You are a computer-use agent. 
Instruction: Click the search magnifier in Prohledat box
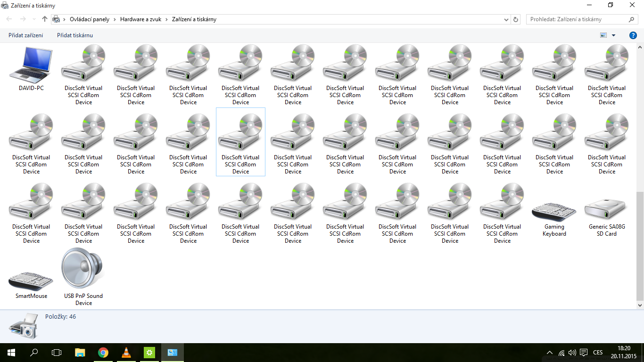click(632, 19)
